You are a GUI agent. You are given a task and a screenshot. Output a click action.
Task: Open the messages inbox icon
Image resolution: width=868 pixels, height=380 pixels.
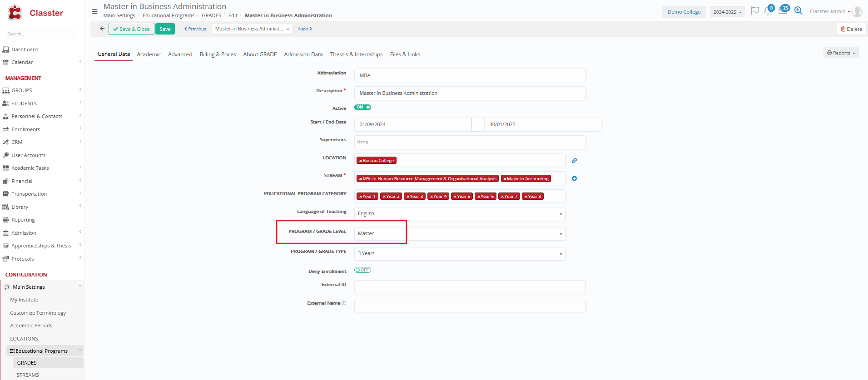tap(783, 11)
